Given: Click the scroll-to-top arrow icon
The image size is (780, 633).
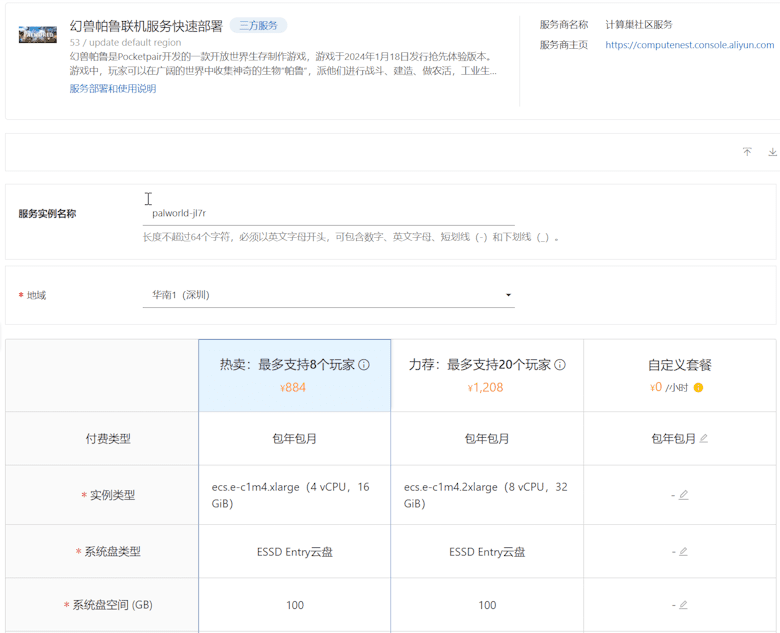Looking at the screenshot, I should [747, 152].
